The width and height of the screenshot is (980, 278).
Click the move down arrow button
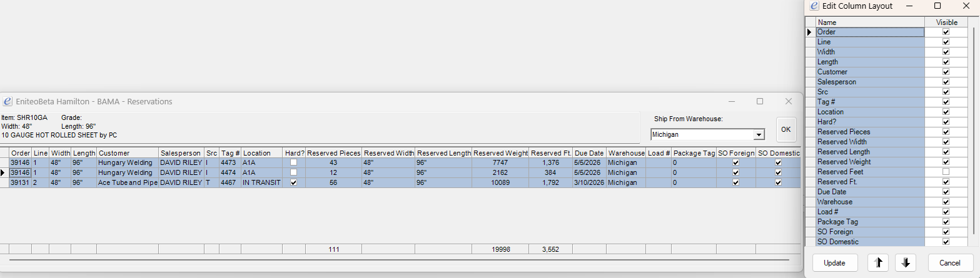[x=905, y=263]
